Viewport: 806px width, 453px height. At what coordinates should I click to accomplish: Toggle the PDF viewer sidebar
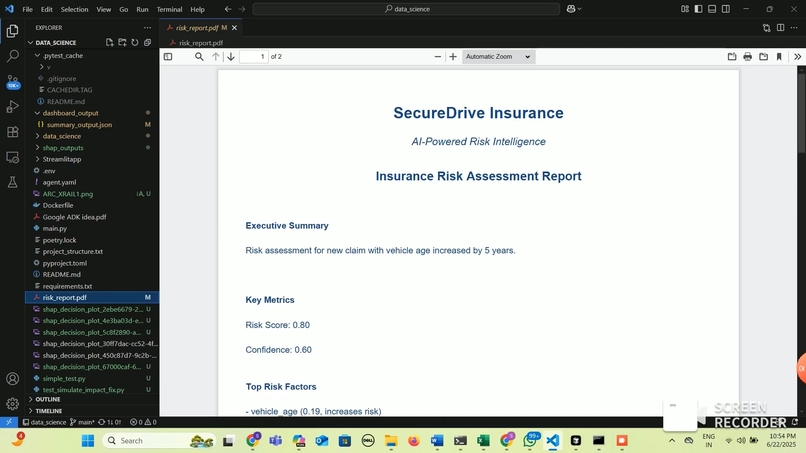(168, 57)
